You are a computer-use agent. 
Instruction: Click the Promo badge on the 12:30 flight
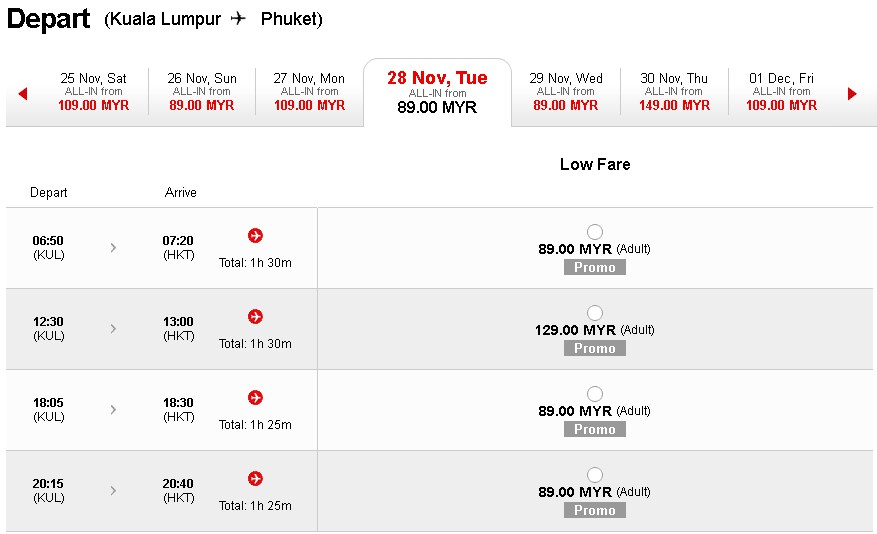click(595, 348)
